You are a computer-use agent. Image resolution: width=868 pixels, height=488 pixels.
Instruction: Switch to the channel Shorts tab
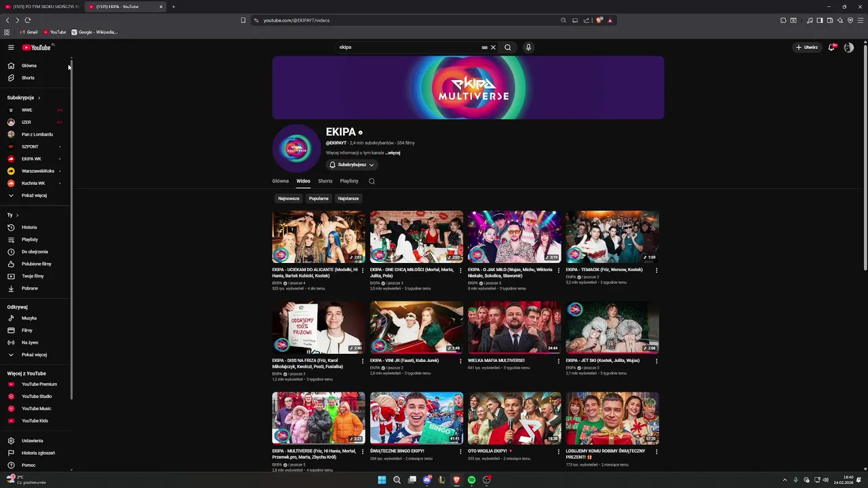[325, 181]
